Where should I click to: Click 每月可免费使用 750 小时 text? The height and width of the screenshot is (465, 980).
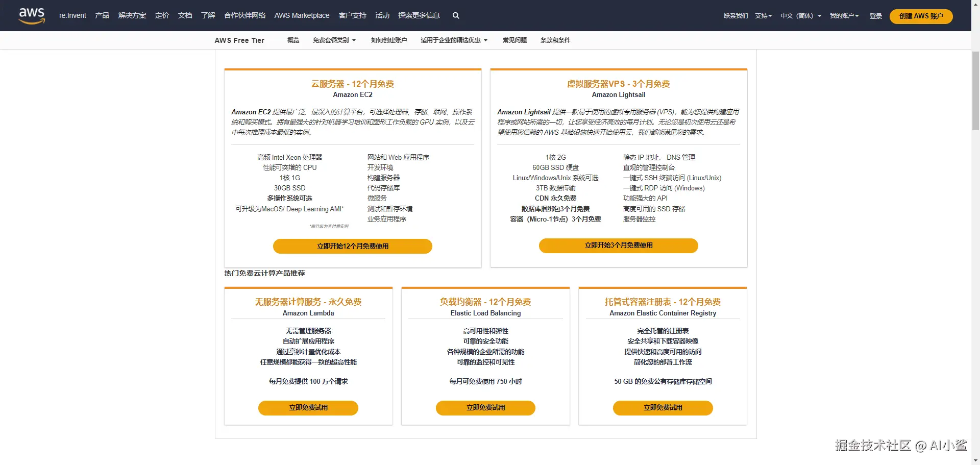pos(485,381)
